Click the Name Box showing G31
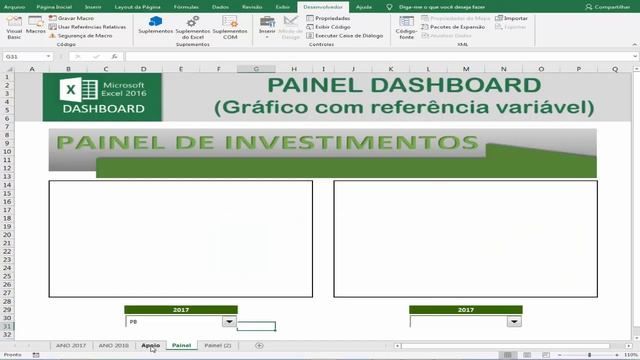The width and height of the screenshot is (640, 360). coord(23,56)
